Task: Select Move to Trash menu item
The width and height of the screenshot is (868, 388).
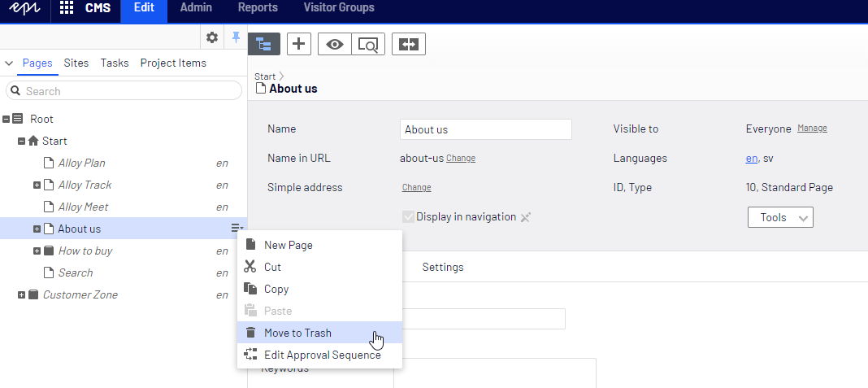Action: point(297,333)
